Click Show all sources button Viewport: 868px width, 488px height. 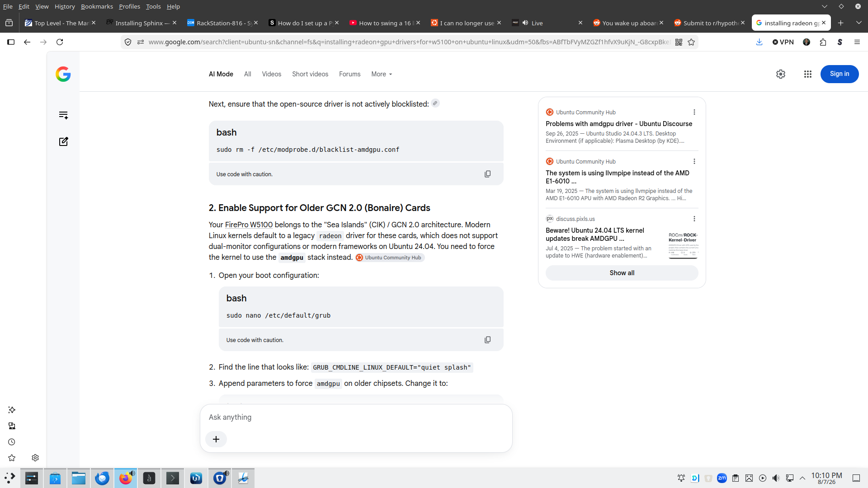point(622,273)
